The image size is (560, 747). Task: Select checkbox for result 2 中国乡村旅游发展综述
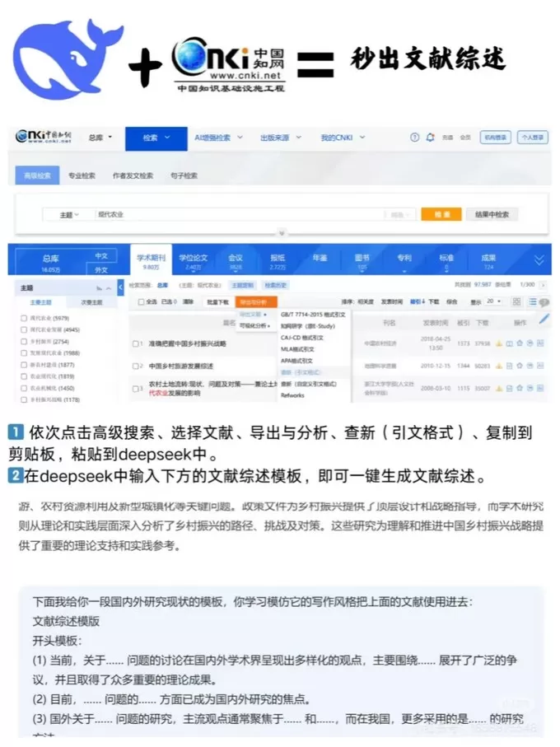tap(135, 366)
